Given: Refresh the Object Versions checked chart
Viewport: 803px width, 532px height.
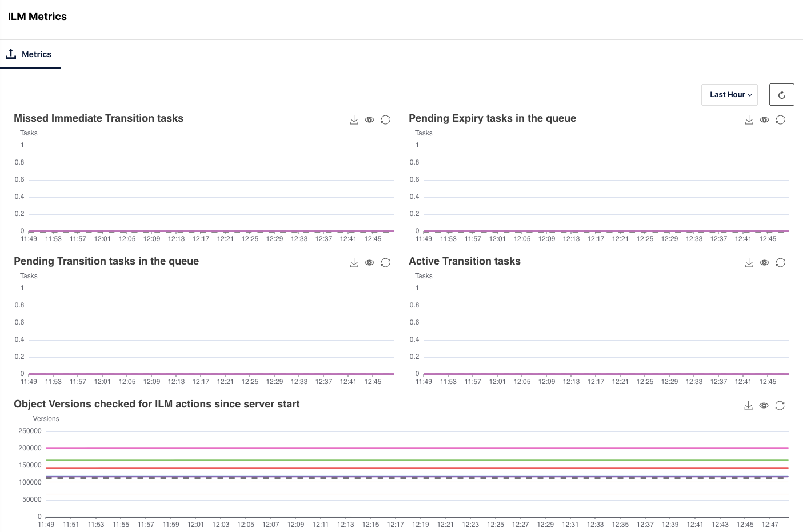Looking at the screenshot, I should coord(780,406).
